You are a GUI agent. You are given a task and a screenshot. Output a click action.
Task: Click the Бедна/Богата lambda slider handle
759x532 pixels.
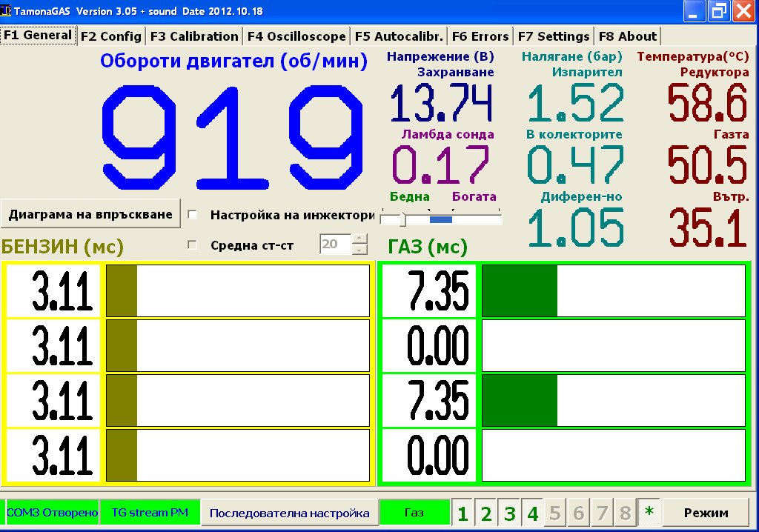tap(402, 219)
